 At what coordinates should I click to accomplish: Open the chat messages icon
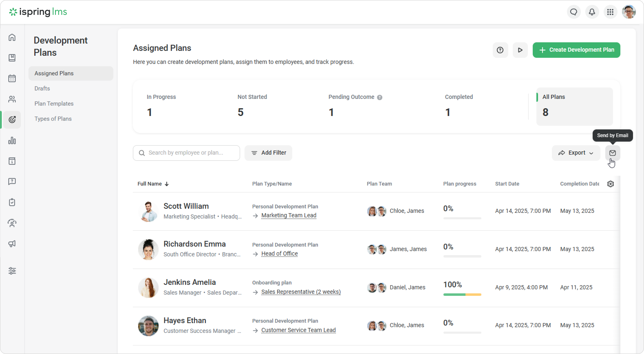click(x=573, y=12)
